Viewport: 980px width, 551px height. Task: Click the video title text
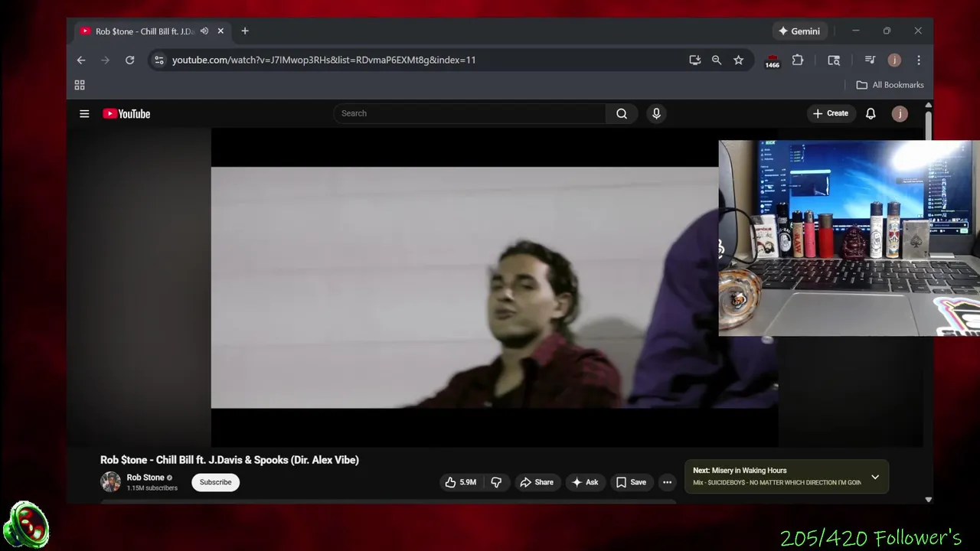tap(230, 460)
